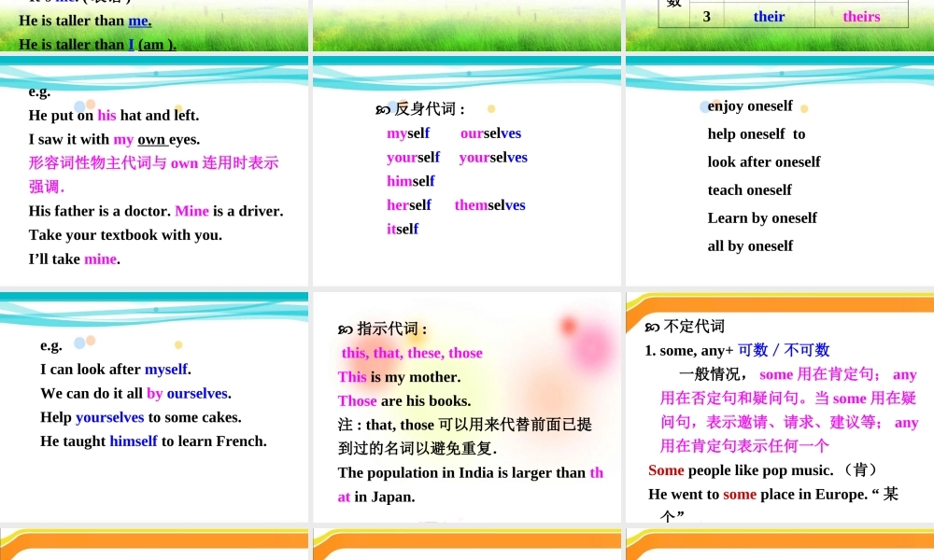
Task: Click the bullet symbol before 不定代词
Action: click(x=652, y=327)
